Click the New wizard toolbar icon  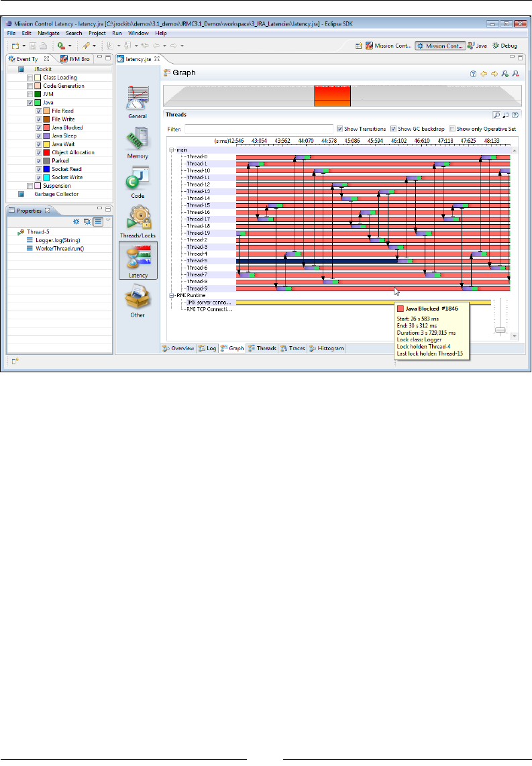point(15,46)
